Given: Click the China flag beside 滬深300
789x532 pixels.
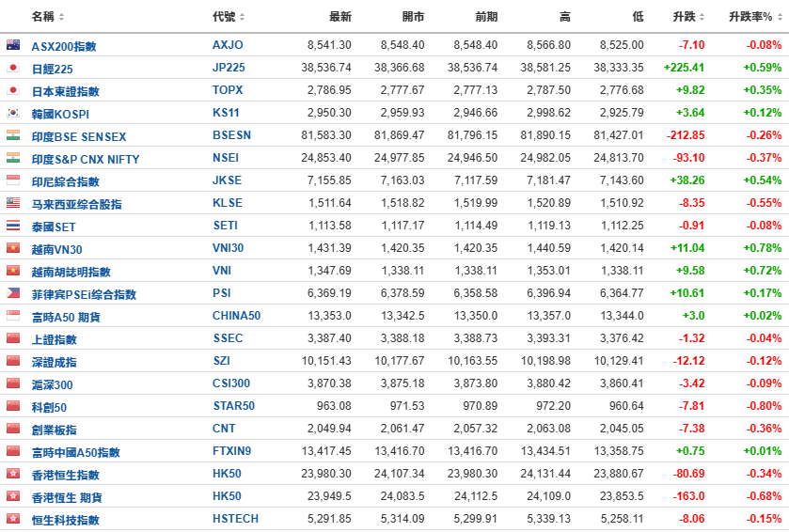Looking at the screenshot, I should coord(13,383).
